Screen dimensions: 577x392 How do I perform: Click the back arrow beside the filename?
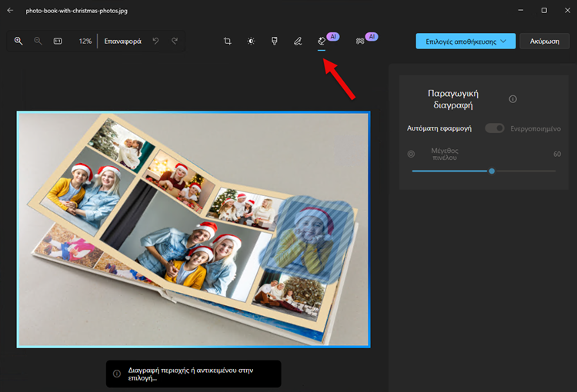10,11
